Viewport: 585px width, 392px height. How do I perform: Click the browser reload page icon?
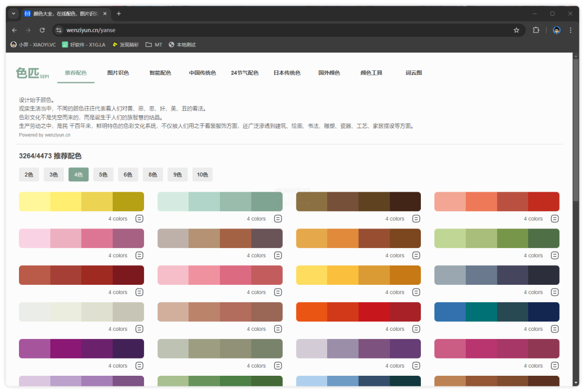[42, 30]
